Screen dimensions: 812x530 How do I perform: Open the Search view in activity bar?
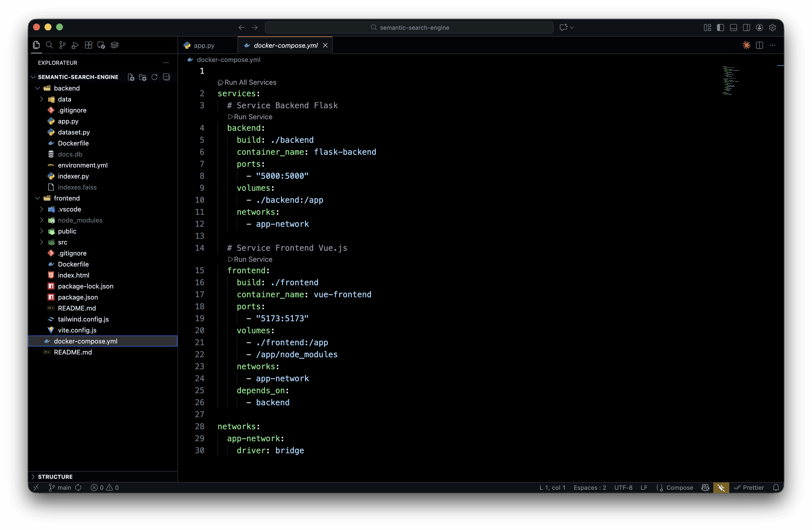tap(49, 45)
